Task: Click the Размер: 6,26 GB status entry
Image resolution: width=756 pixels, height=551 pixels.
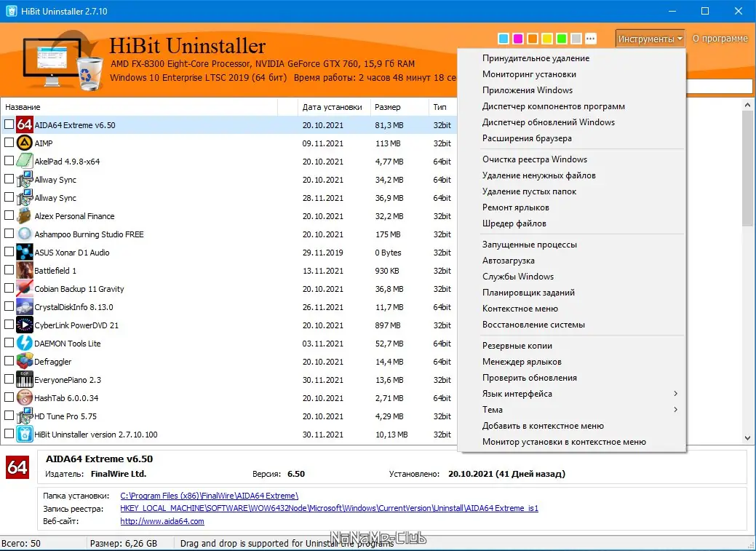Action: pyautogui.click(x=124, y=543)
